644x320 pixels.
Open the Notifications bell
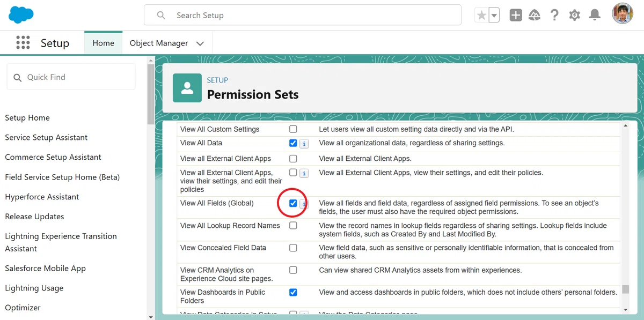point(595,15)
